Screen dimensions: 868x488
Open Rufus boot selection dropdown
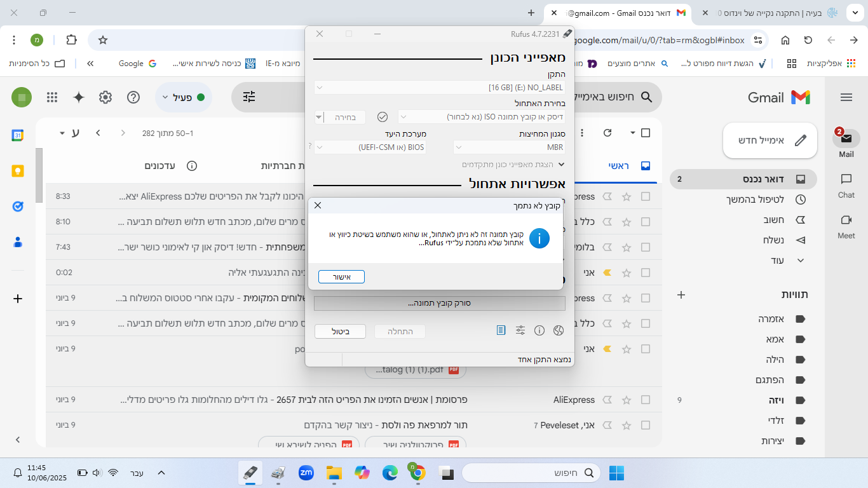click(x=482, y=117)
